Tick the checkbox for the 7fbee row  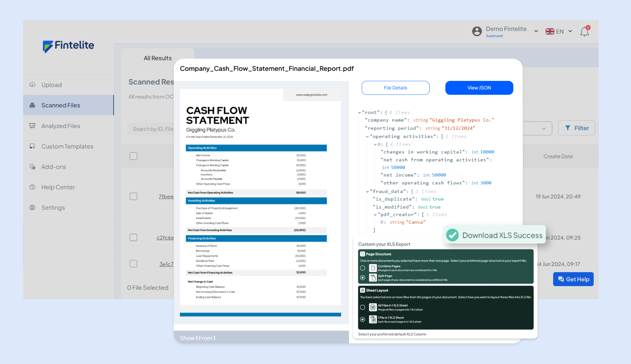point(134,196)
